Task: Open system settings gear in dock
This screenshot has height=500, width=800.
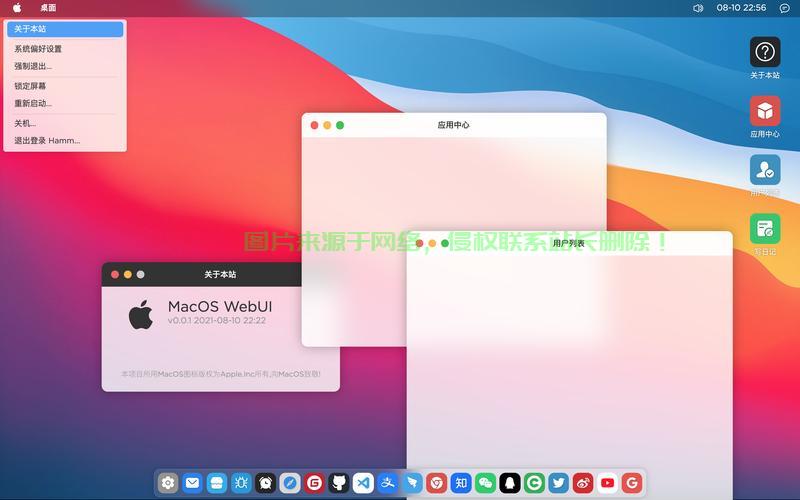Action: 168,483
